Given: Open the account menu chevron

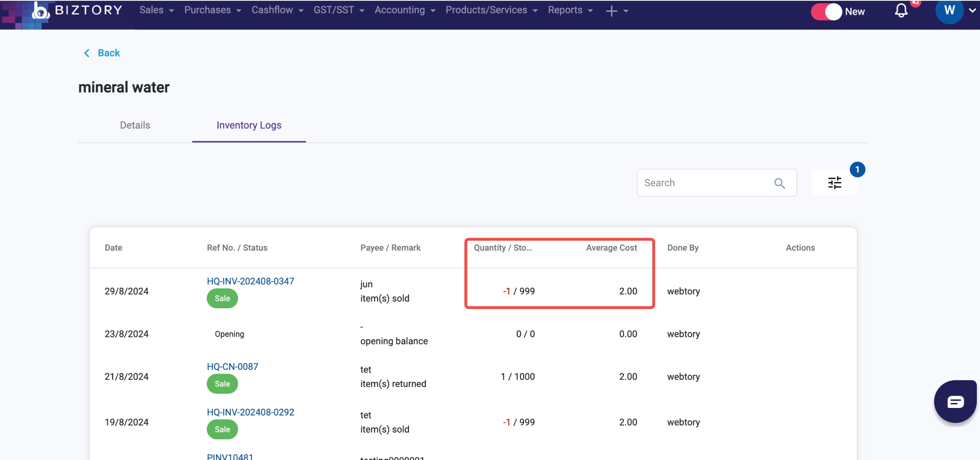Looking at the screenshot, I should pyautogui.click(x=972, y=10).
